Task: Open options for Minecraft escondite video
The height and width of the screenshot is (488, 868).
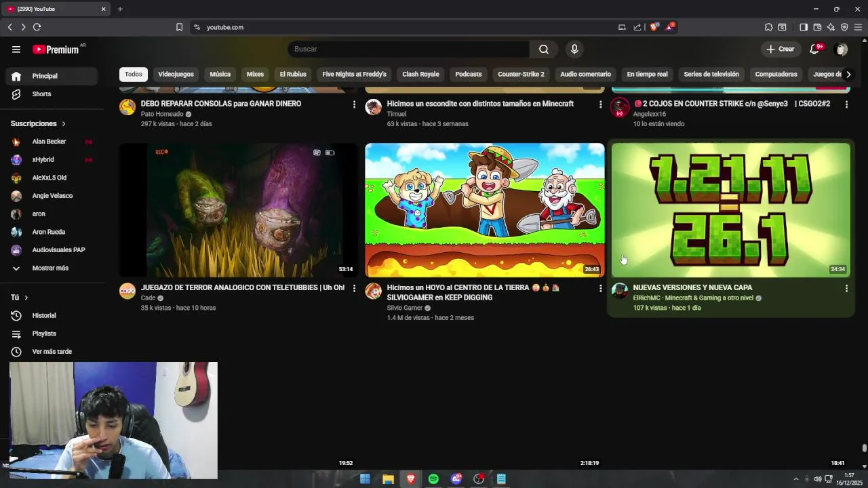Action: (x=600, y=104)
